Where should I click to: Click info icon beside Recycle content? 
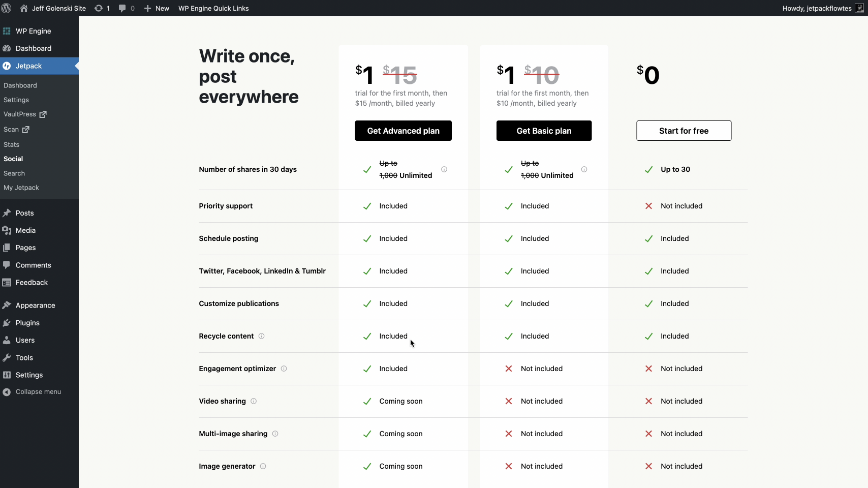[x=262, y=336]
